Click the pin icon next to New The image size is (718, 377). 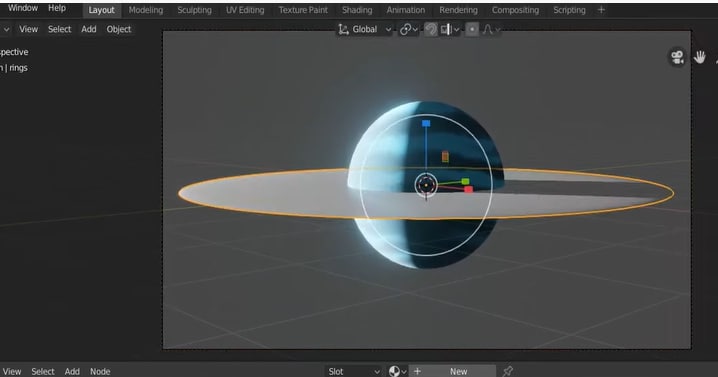507,371
